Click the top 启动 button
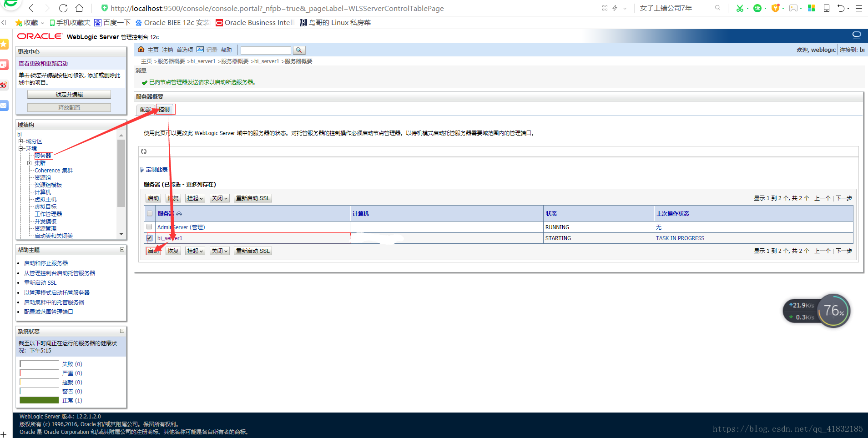Screen dimensions: 868x438 [x=153, y=198]
